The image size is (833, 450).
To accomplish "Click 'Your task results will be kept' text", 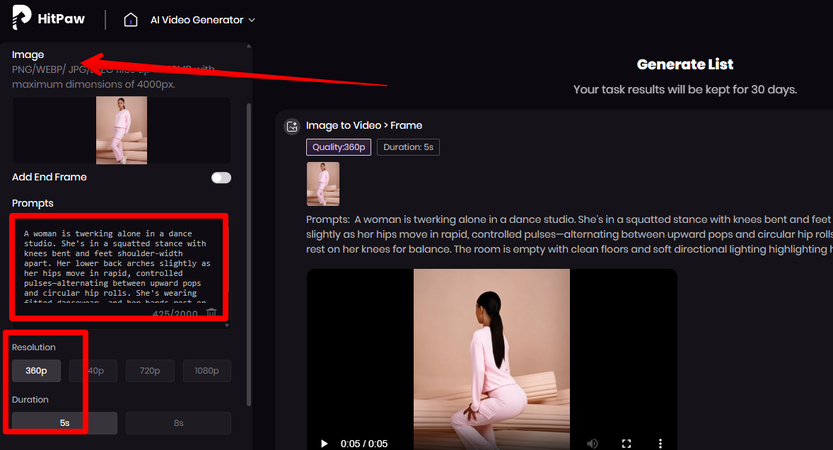I will [685, 89].
